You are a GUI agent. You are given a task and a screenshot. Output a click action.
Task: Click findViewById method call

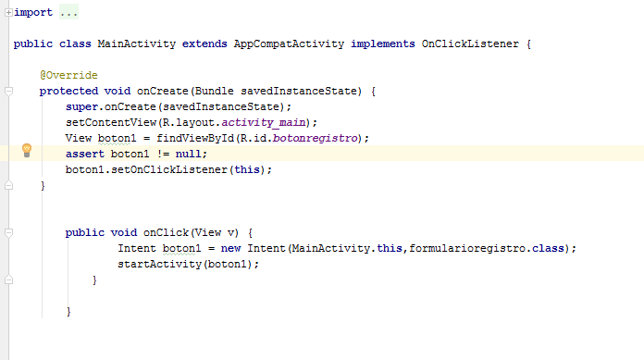[x=195, y=138]
